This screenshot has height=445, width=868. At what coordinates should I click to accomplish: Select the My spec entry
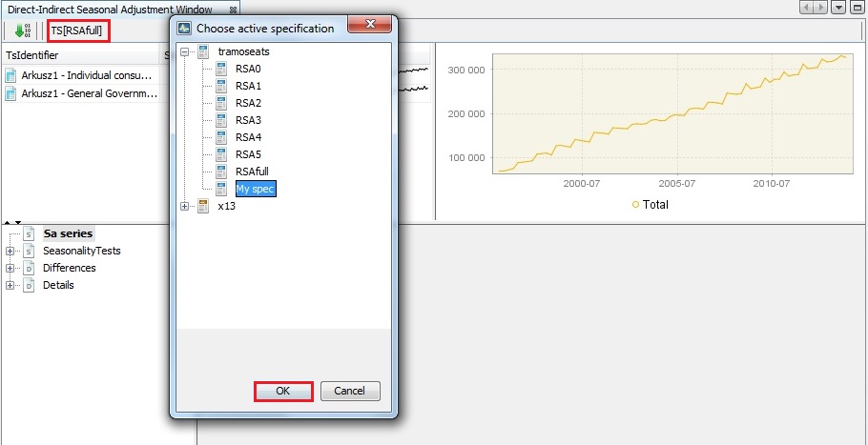coord(255,189)
